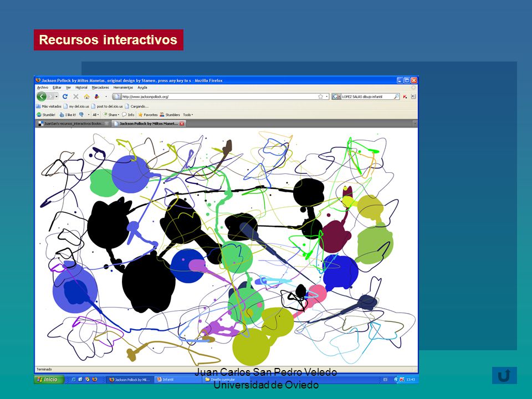Open the Marcadores menu
The width and height of the screenshot is (532, 399).
tap(100, 88)
